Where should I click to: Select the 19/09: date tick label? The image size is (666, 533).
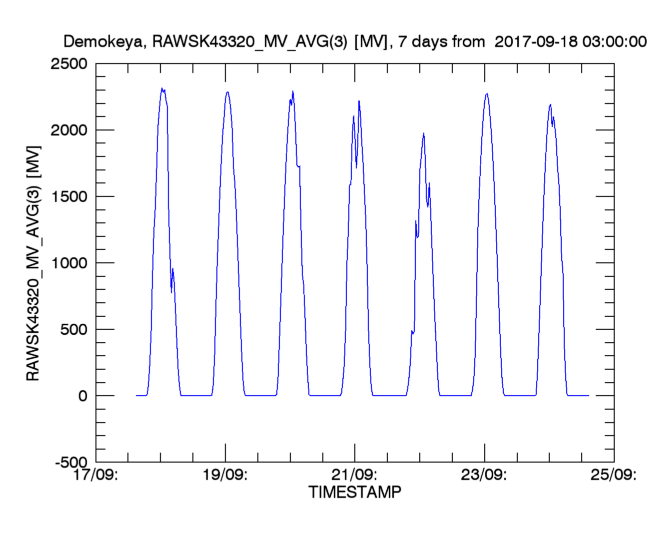click(226, 476)
